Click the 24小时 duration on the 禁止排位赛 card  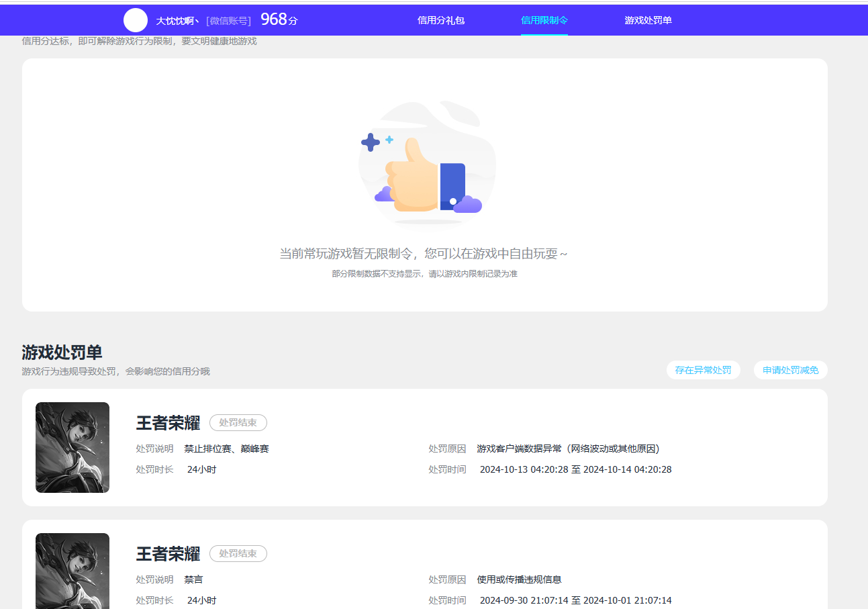[202, 469]
